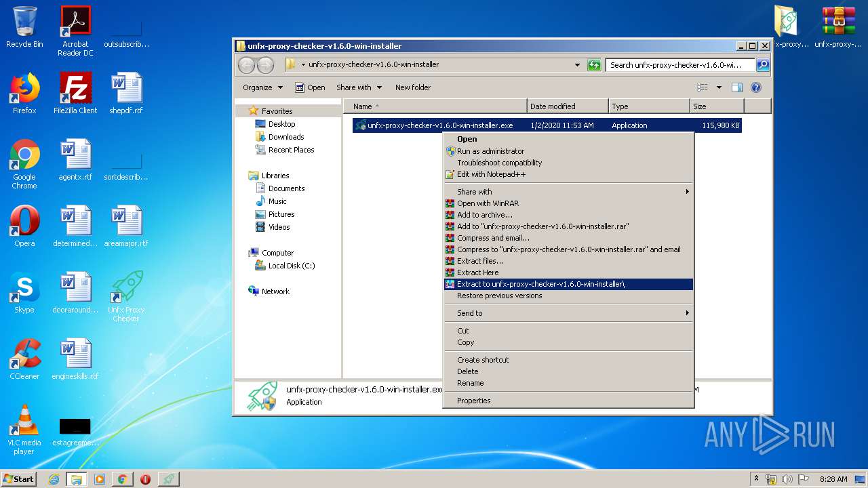Expand the address bar history dropdown
The image size is (868, 488).
coord(577,65)
